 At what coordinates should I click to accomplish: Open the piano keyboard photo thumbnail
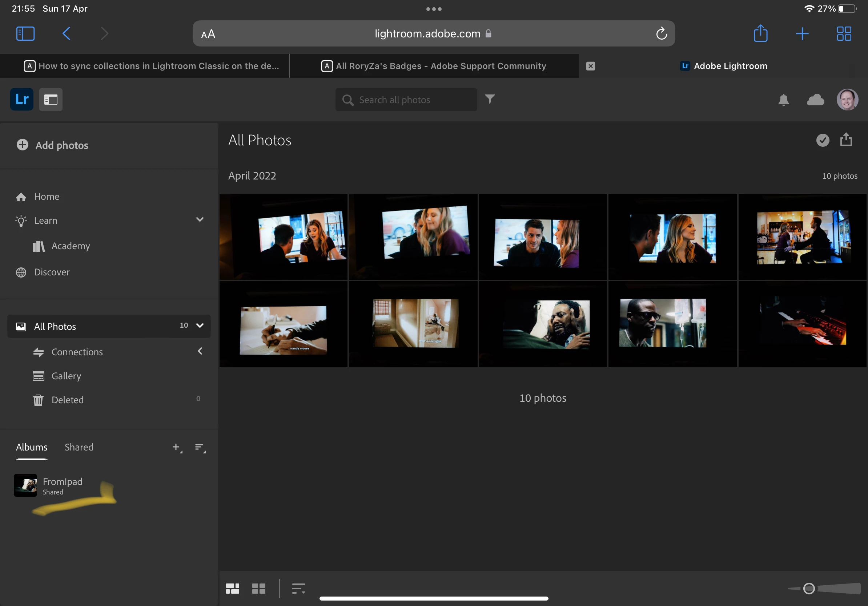pyautogui.click(x=802, y=324)
